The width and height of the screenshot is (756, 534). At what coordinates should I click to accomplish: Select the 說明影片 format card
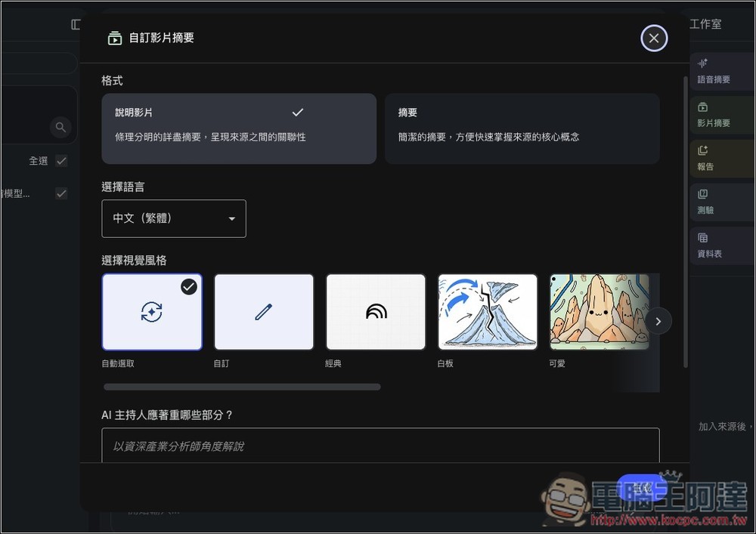click(x=239, y=128)
